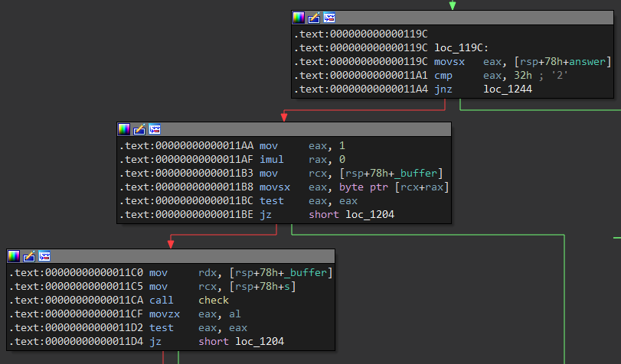Click the pencil icon on the 11C0 node header
Viewport: 621px width, 364px height.
[x=29, y=256]
